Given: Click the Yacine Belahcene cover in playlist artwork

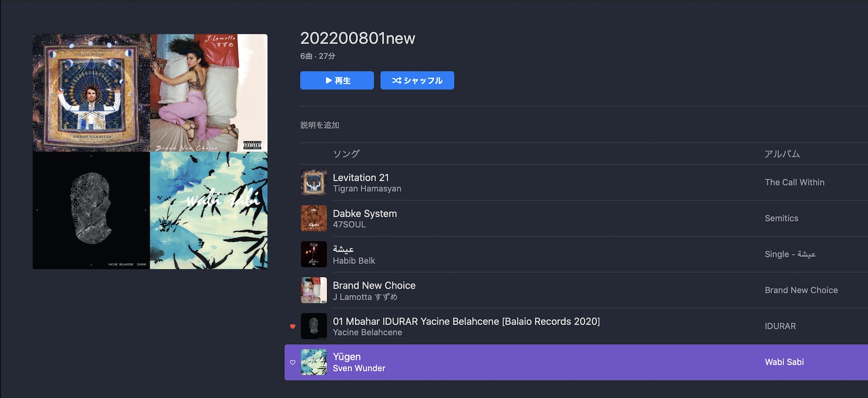Looking at the screenshot, I should click(x=91, y=210).
